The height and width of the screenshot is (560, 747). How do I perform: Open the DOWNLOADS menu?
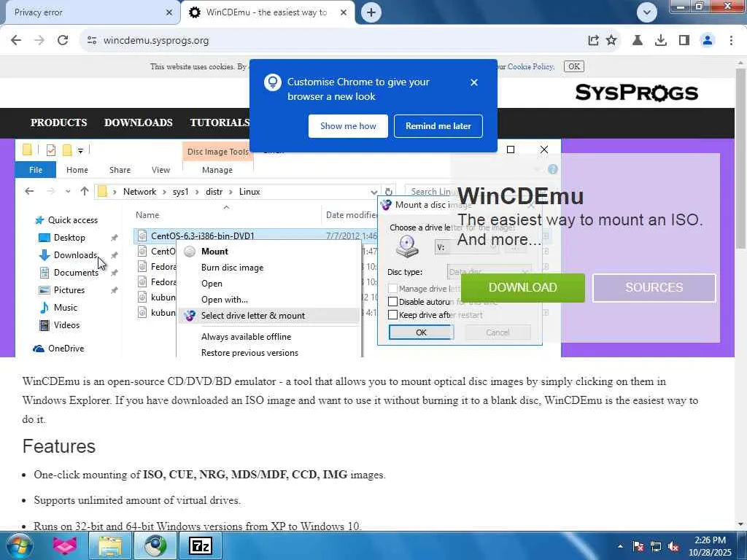(139, 122)
